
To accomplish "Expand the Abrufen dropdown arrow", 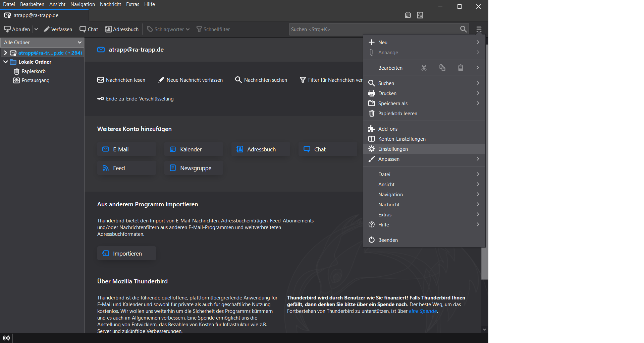I will [x=36, y=29].
